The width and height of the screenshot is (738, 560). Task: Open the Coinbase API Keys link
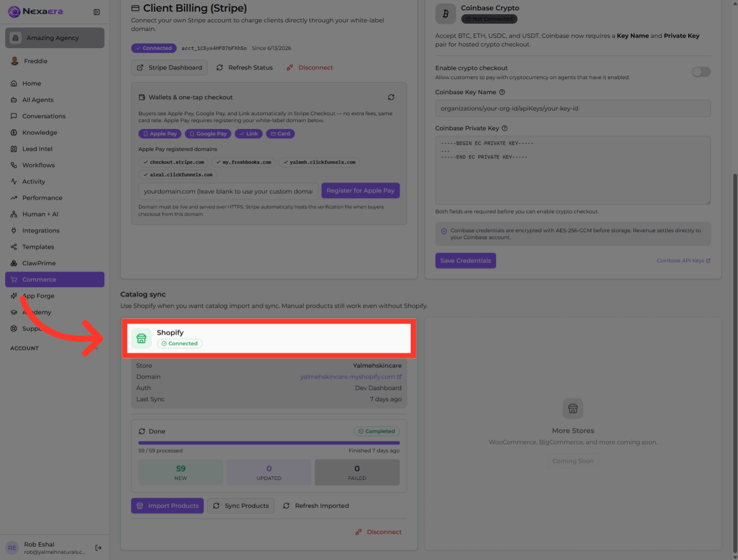click(x=683, y=261)
